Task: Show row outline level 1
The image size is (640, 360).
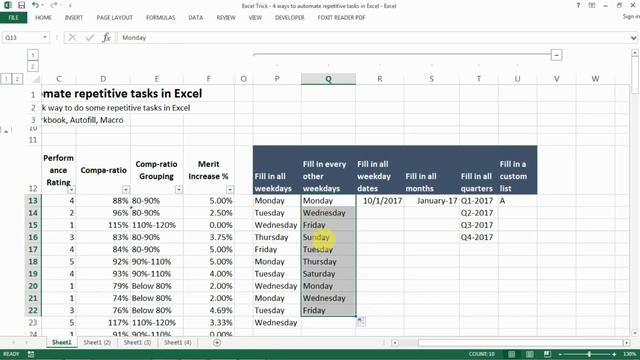Action: click(6, 79)
